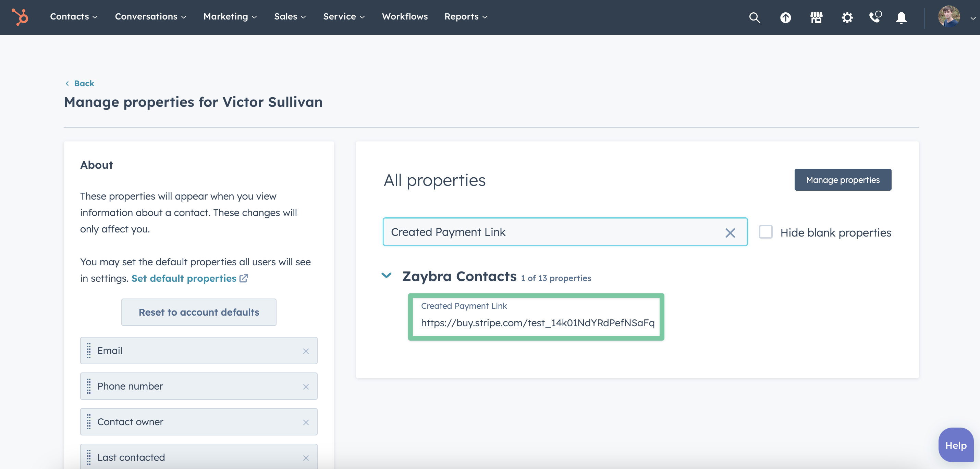Image resolution: width=980 pixels, height=469 pixels.
Task: Remove the Contact owner property
Action: click(x=306, y=423)
